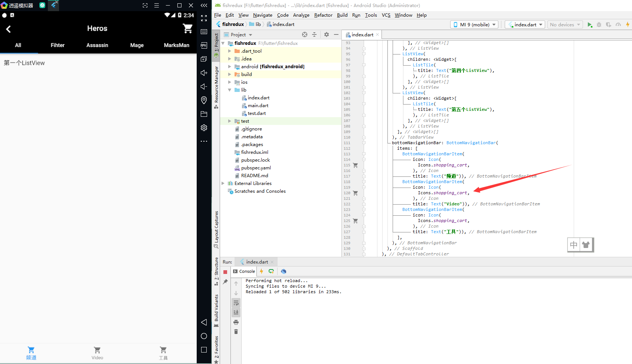
Task: Open Project panel settings gear
Action: coord(327,34)
